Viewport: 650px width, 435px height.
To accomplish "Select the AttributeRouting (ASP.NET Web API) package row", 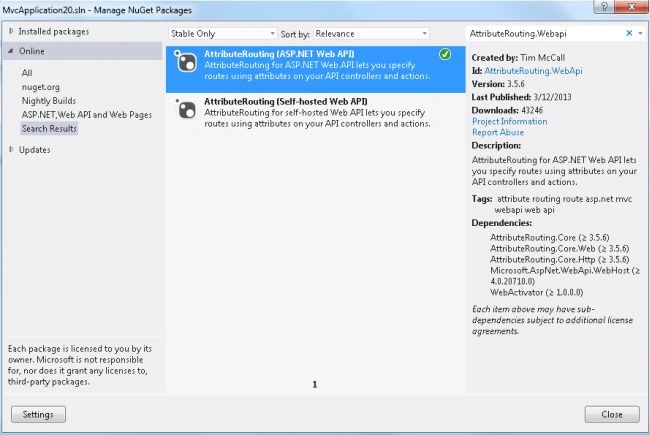I will (315, 69).
